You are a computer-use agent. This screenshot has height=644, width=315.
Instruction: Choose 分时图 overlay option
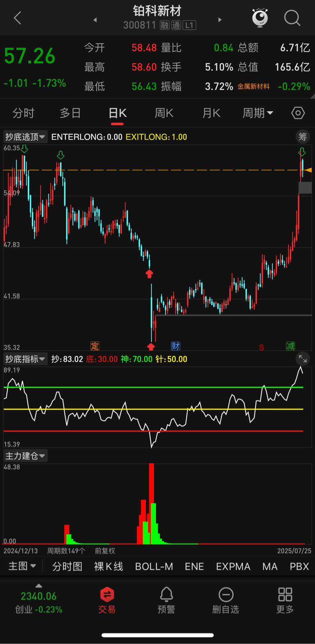(x=67, y=566)
